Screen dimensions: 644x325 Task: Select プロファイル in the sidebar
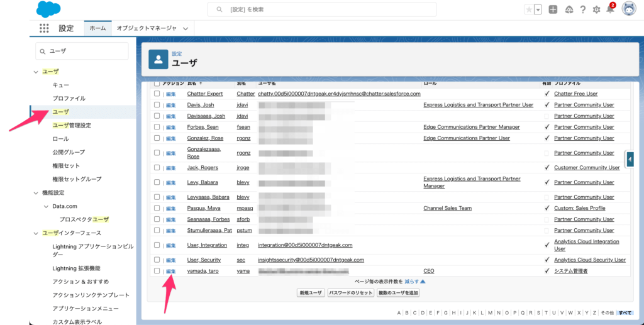click(x=69, y=98)
